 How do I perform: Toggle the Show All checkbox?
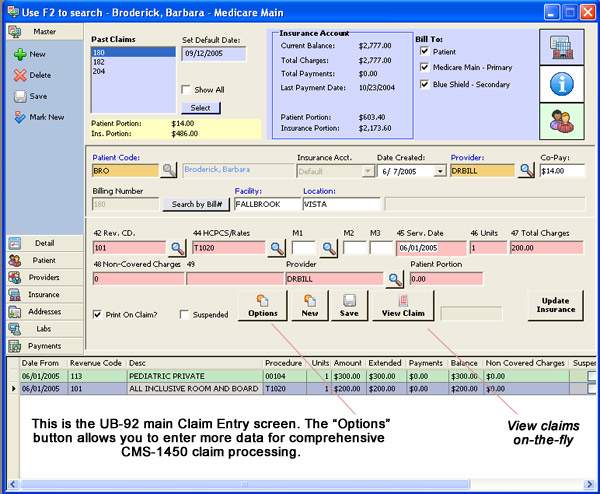[186, 89]
